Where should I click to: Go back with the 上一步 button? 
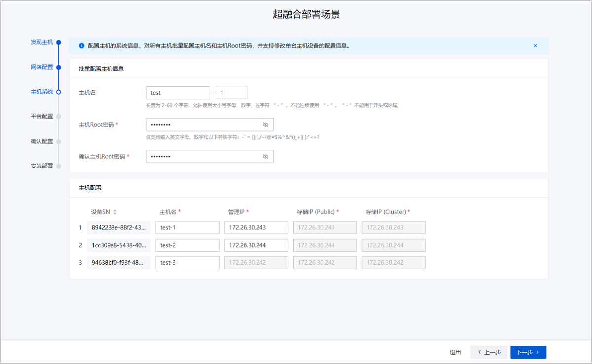pos(488,352)
